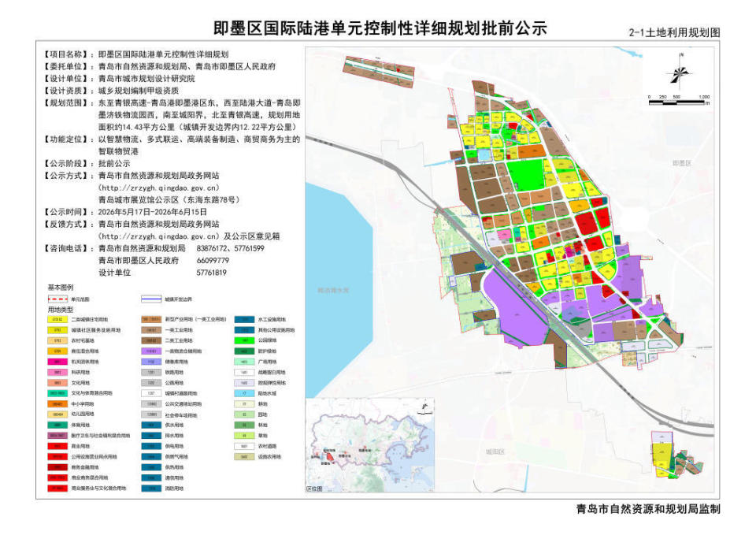Viewport: 756px width, 535px height.
Task: Click the sheet label 2-1土地利用规划图
Action: [x=674, y=33]
